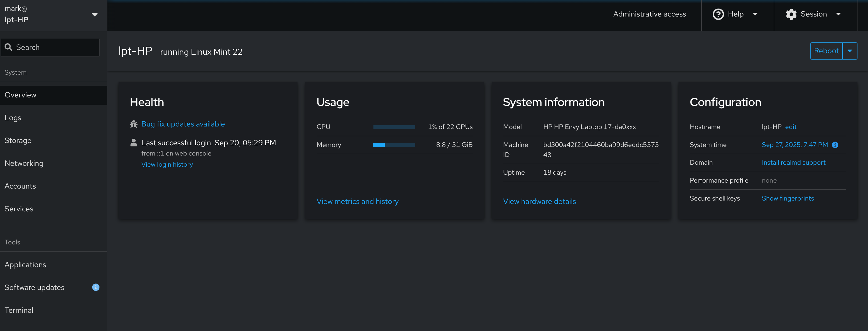Open the Storage page in the sidebar
The height and width of the screenshot is (331, 868).
[x=18, y=140]
